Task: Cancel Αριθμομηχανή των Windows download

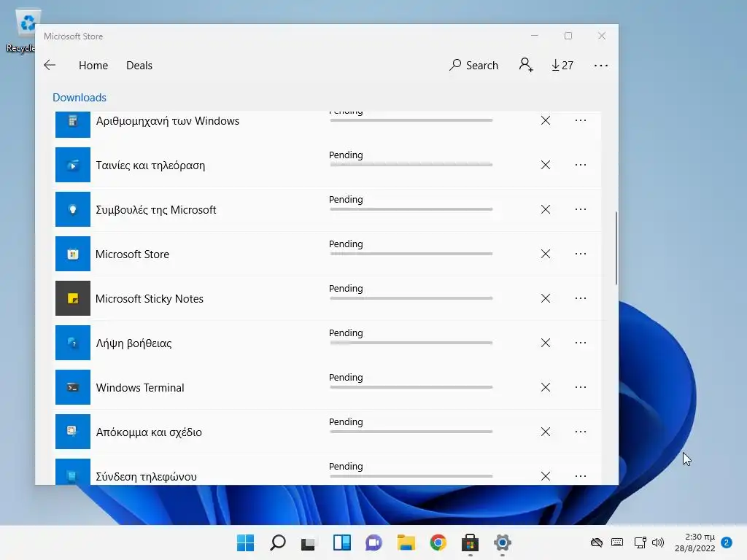Action: click(x=546, y=120)
